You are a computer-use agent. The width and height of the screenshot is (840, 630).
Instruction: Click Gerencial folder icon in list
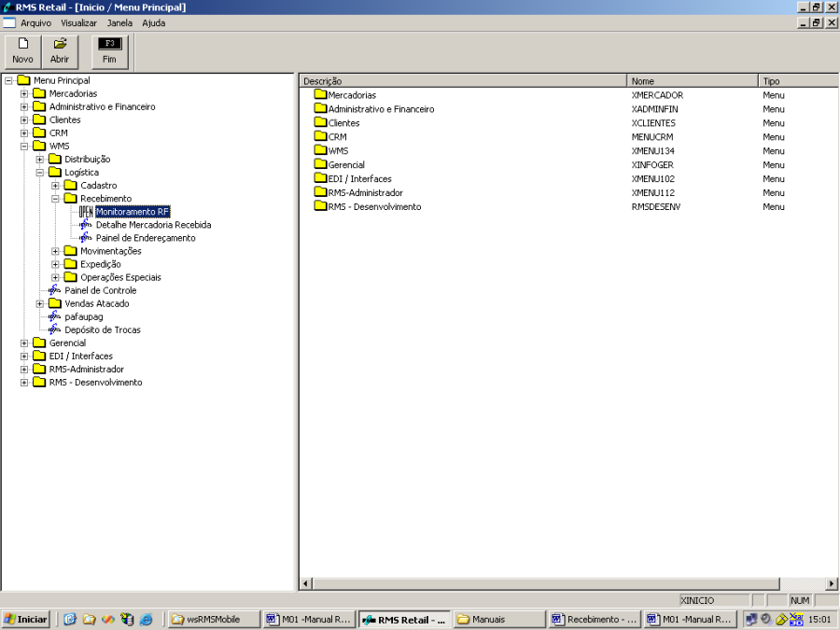tap(320, 164)
